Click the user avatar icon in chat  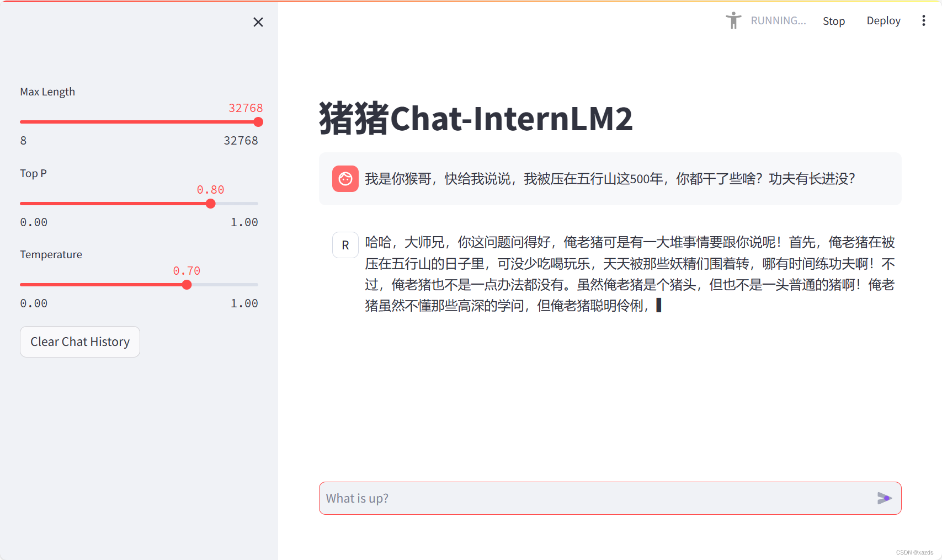click(345, 179)
